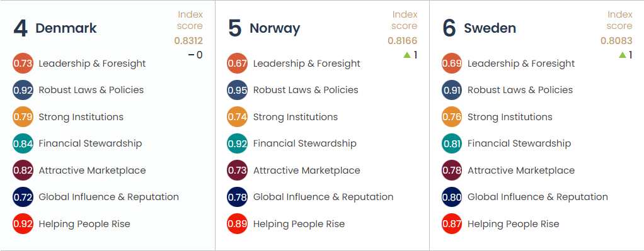The image size is (644, 251).
Task: Click Sweden's index score 0.8083
Action: coord(616,41)
